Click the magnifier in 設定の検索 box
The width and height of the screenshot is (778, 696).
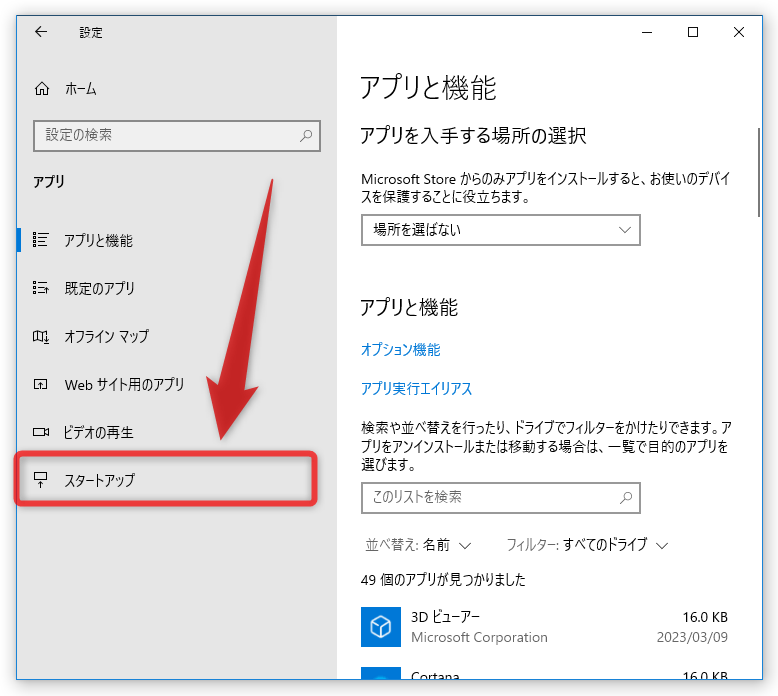click(x=306, y=135)
